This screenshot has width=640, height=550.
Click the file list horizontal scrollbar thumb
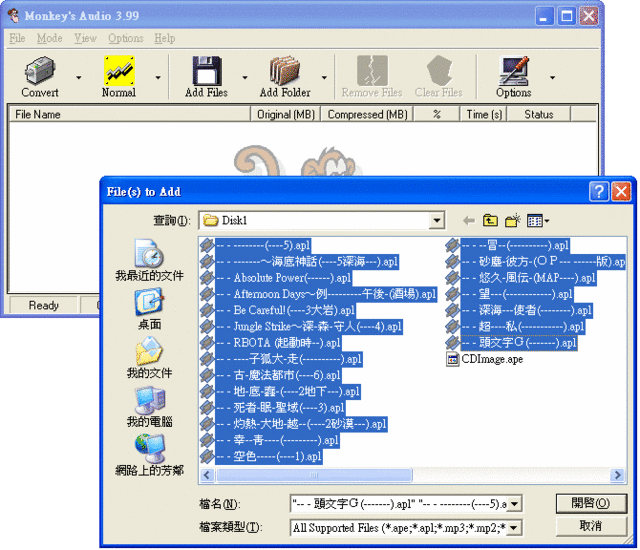[x=314, y=475]
